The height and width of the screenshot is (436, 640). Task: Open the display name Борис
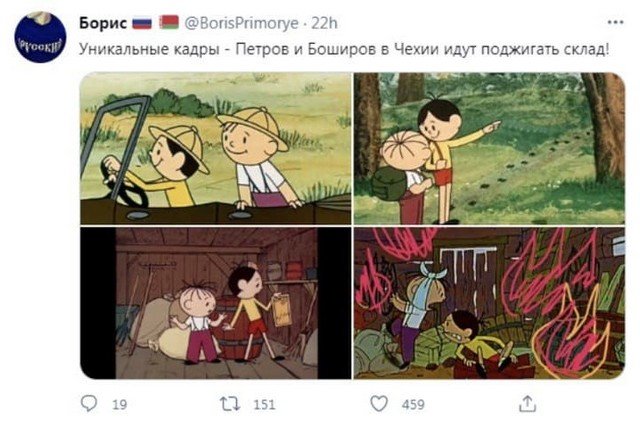point(103,23)
